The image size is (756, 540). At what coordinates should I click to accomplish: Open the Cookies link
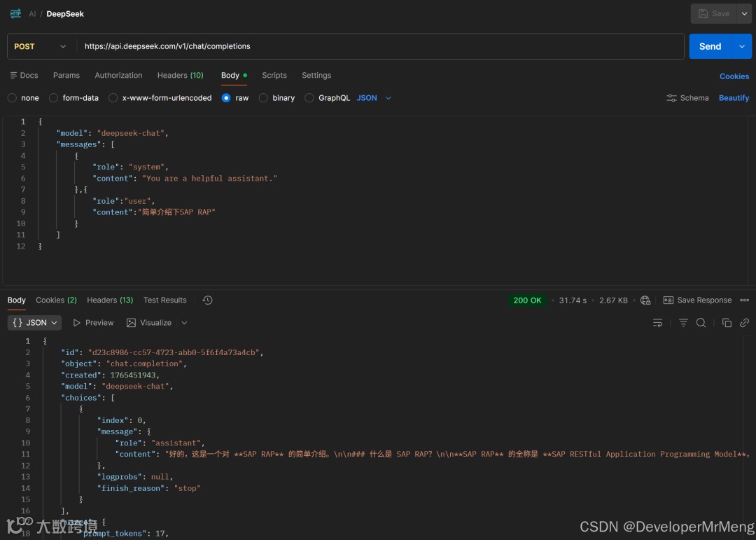pos(734,76)
